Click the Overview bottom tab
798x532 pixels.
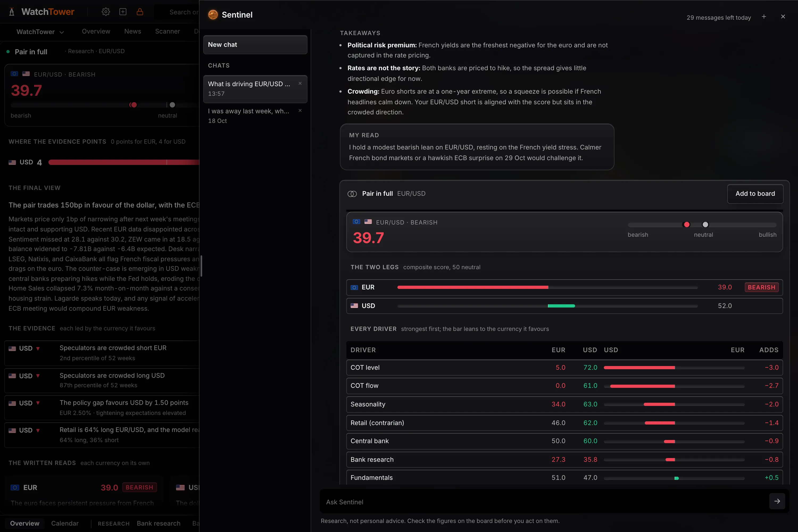25,523
